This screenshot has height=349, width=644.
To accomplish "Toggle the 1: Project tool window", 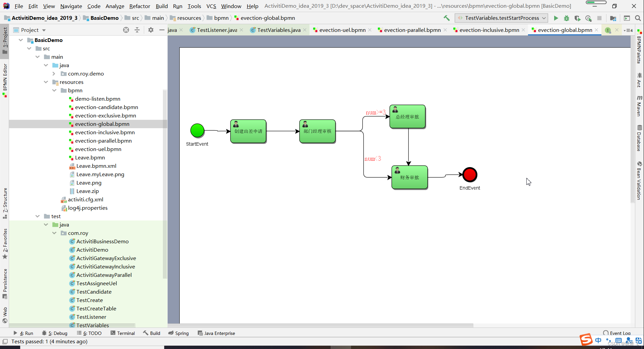I will click(x=5, y=40).
